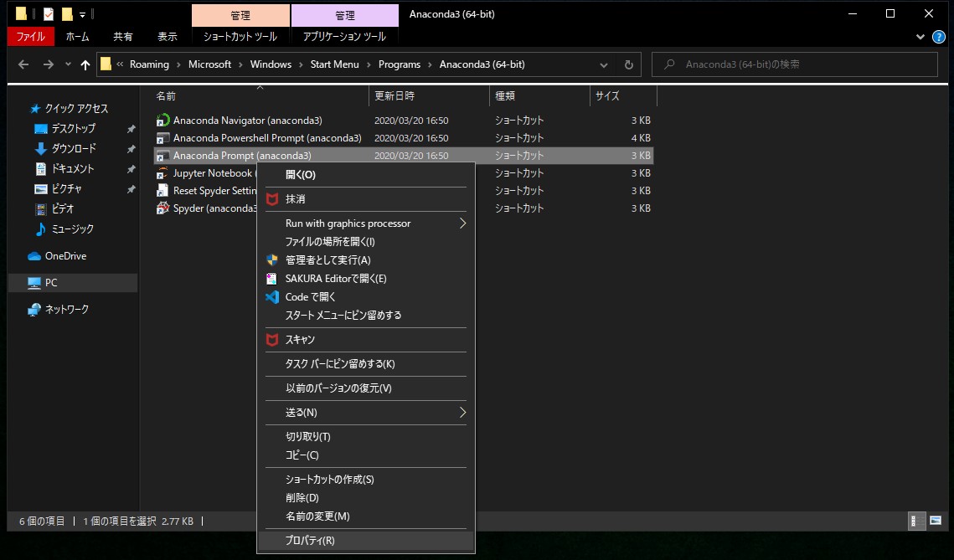
Task: Click the Back navigation arrow
Action: pyautogui.click(x=23, y=64)
